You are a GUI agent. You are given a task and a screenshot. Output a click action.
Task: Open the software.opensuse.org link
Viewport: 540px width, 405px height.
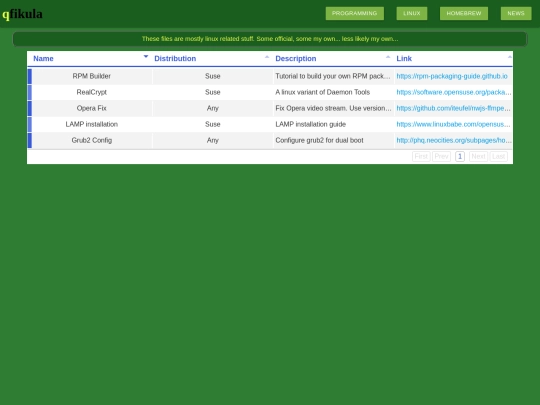tap(454, 92)
